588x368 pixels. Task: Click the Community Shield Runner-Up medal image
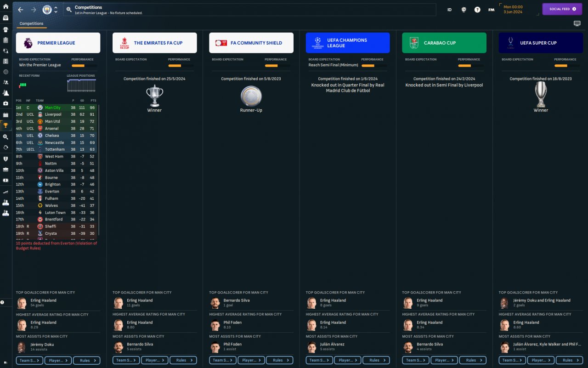(251, 96)
